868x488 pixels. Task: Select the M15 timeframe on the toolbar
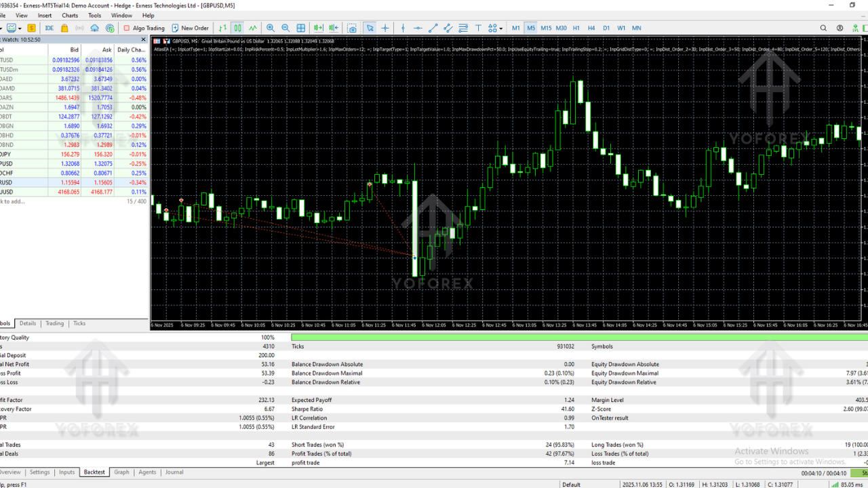click(546, 28)
